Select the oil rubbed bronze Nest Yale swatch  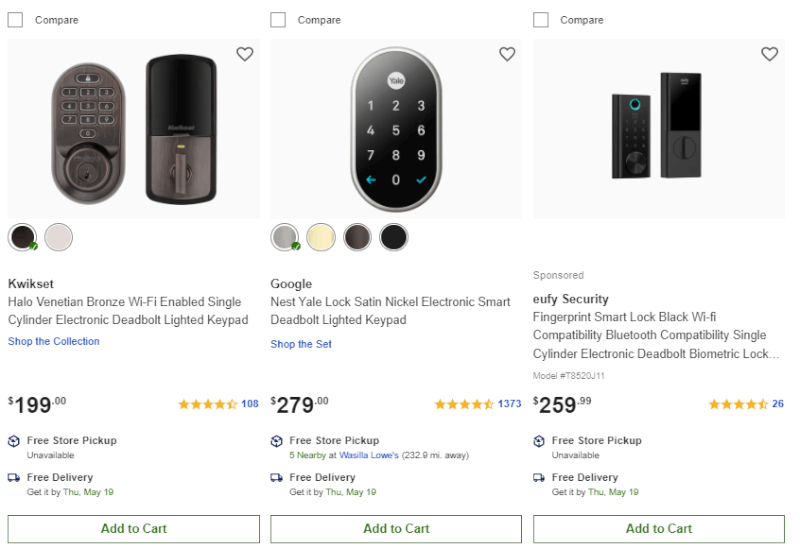[x=357, y=237]
